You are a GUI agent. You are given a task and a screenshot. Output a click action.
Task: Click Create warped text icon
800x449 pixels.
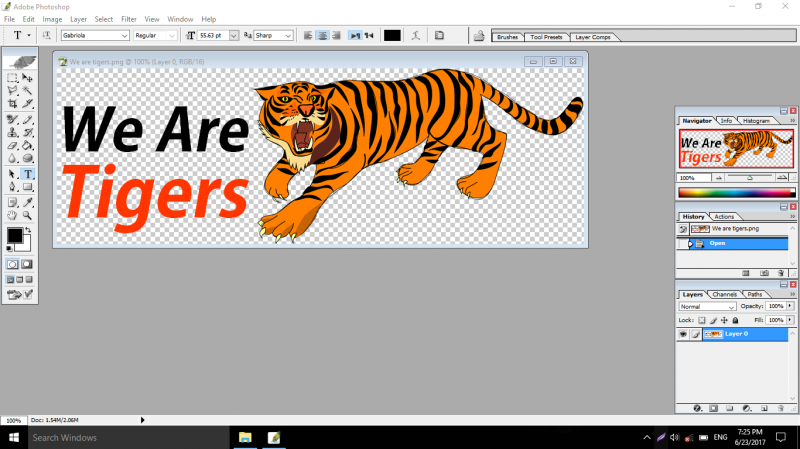click(416, 35)
